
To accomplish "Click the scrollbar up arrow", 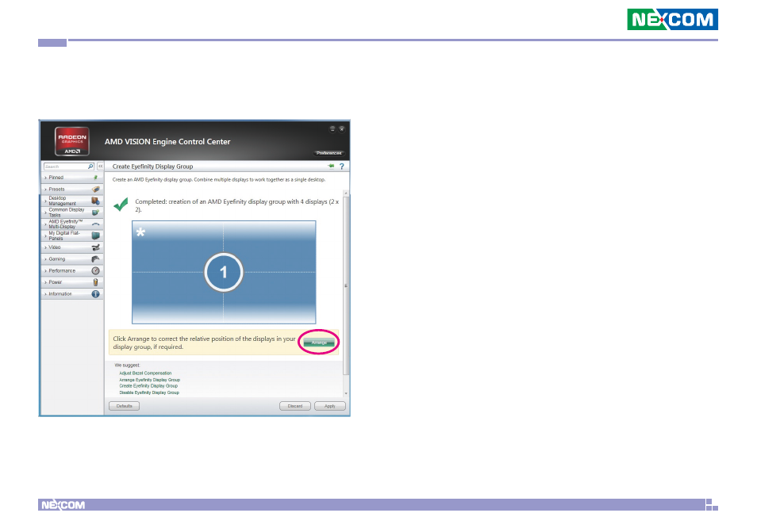I will coord(346,193).
